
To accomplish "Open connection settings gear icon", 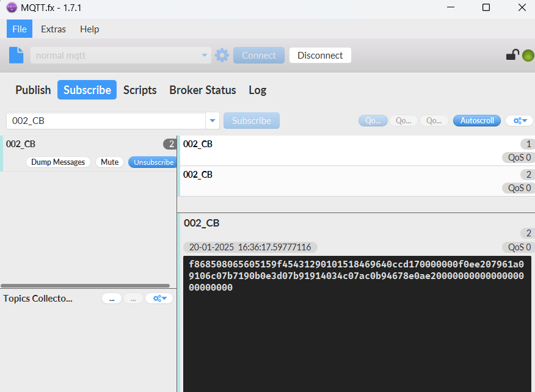I will [x=222, y=56].
